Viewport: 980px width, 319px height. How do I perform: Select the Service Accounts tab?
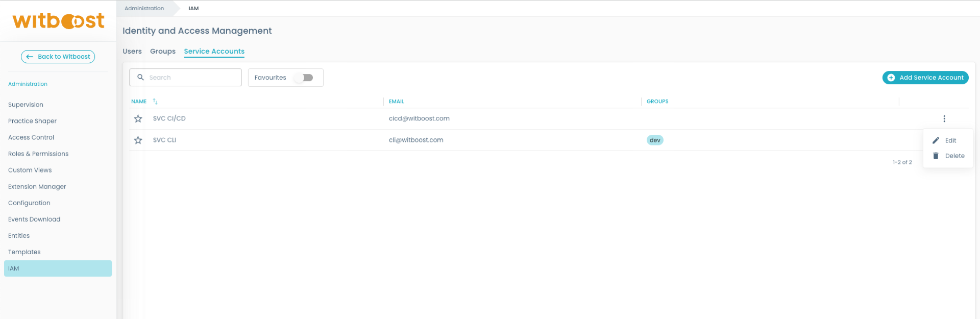tap(214, 52)
